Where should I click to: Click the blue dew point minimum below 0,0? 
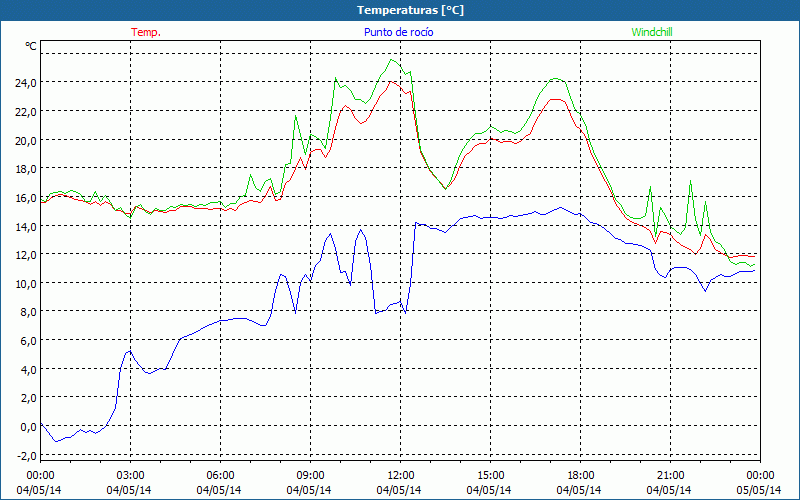pos(56,441)
